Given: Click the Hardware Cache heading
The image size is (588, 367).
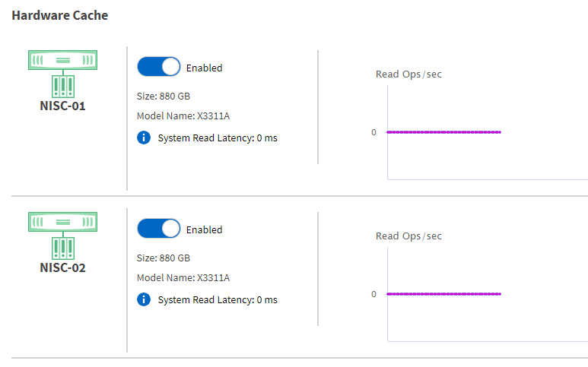Looking at the screenshot, I should tap(60, 15).
